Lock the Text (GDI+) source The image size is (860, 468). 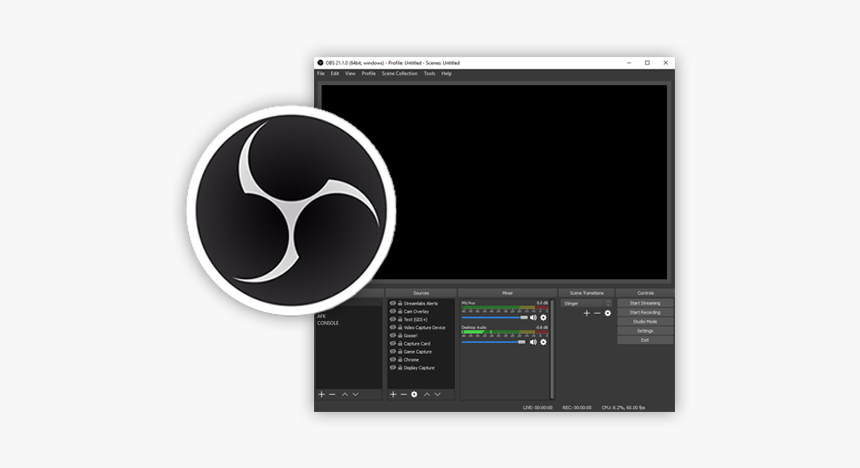coord(400,319)
